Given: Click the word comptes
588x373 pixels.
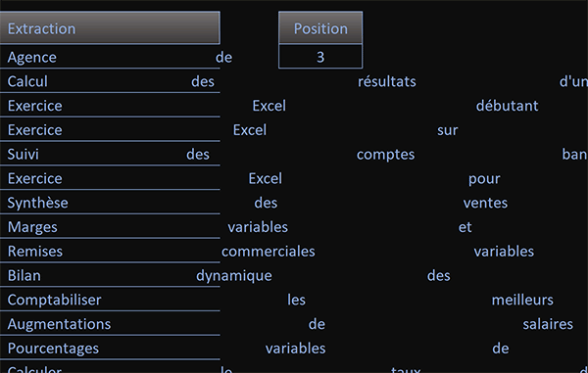Looking at the screenshot, I should pyautogui.click(x=385, y=155).
